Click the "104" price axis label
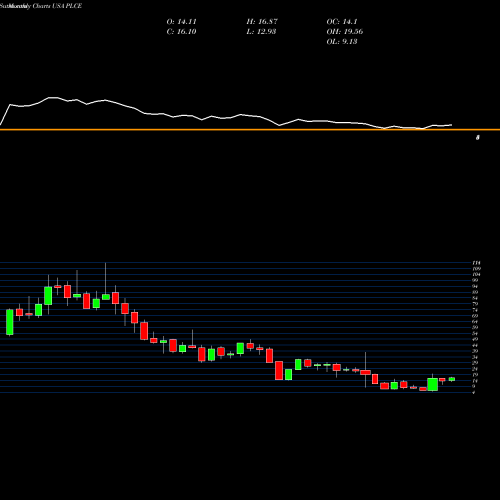Screen dimensions: 500x500 coord(476,275)
